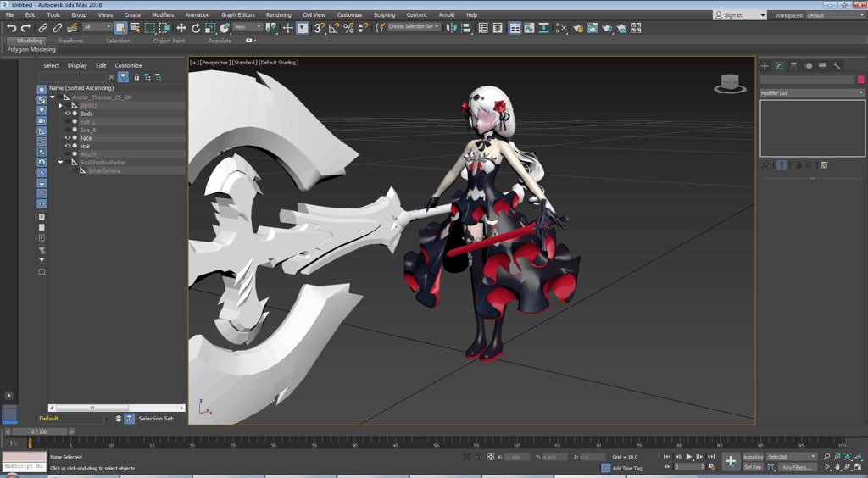Screen dimensions: 868x478
Task: Undo the last action
Action: (x=12, y=28)
